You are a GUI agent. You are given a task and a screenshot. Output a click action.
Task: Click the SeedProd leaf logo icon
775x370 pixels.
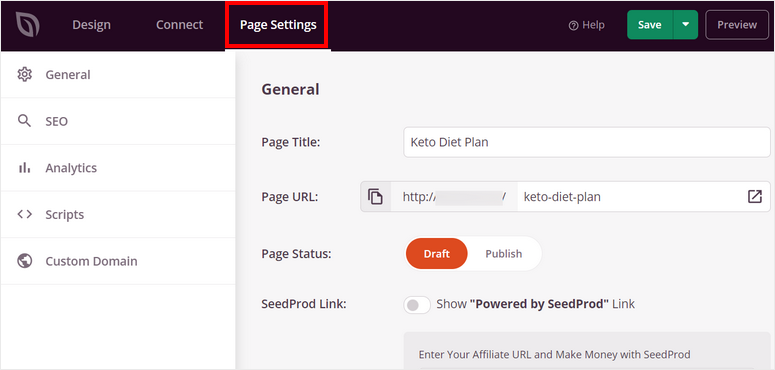tap(27, 25)
